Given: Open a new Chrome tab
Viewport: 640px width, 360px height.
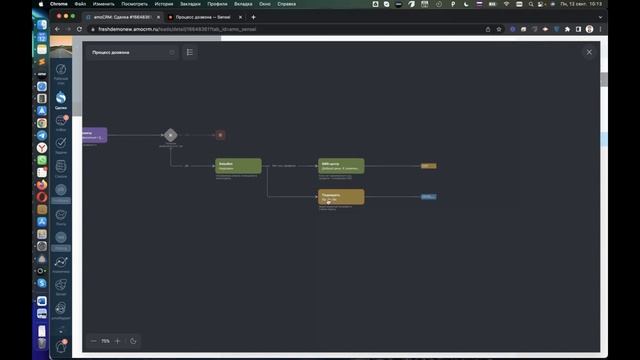Looking at the screenshot, I should pyautogui.click(x=253, y=17).
